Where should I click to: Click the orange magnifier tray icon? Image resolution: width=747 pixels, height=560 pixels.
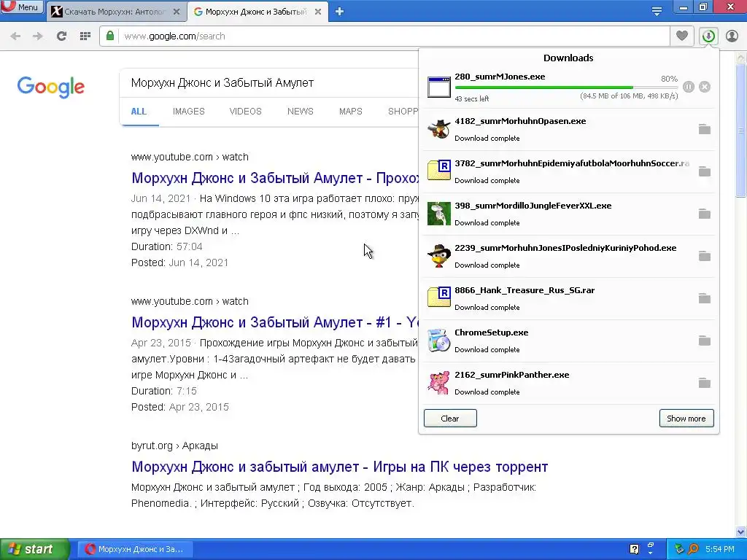[x=693, y=549]
